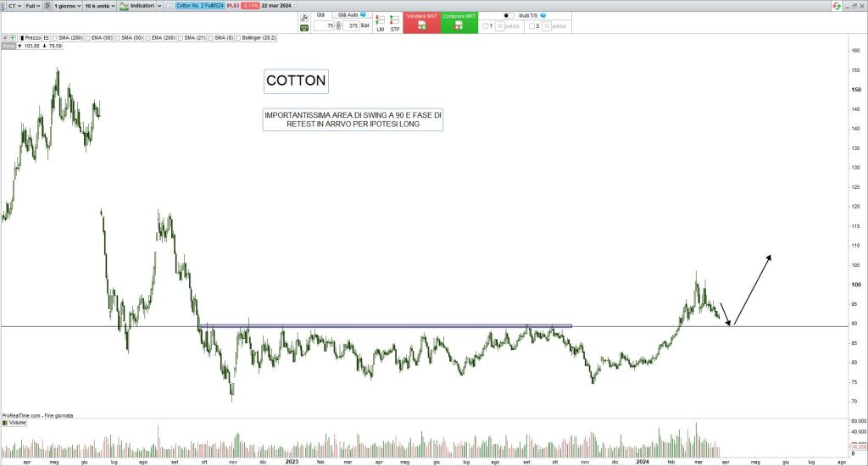The image size is (868, 466).
Task: Enable the Bollinger (20 2) checkbox
Action: (238, 38)
